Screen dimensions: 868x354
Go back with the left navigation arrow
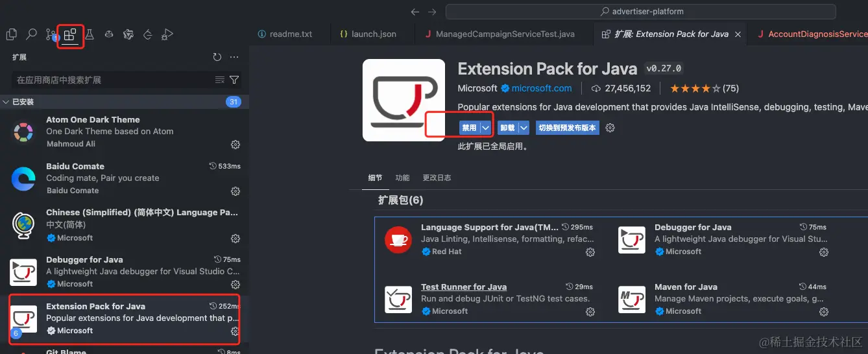click(415, 12)
